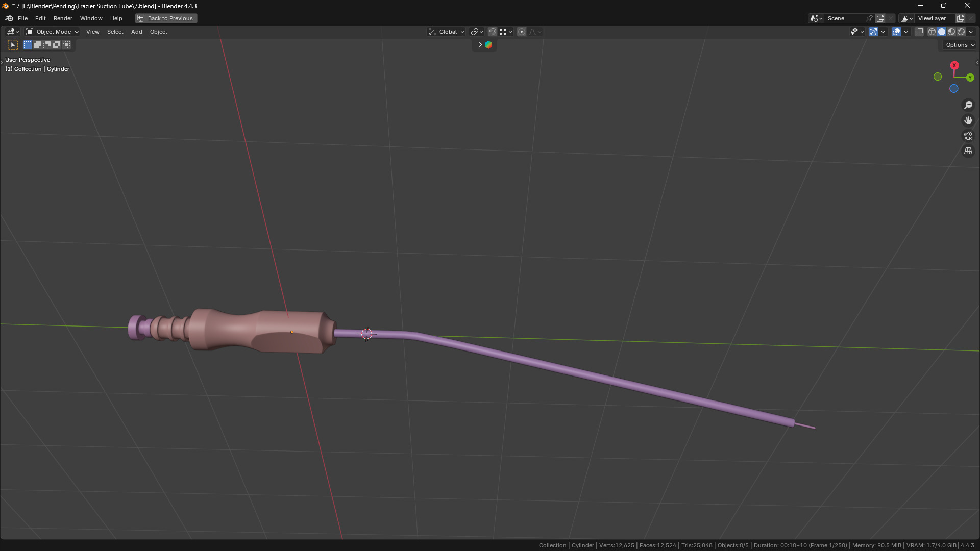Open the overlays options dropdown arrow
980x551 pixels.
tap(906, 32)
